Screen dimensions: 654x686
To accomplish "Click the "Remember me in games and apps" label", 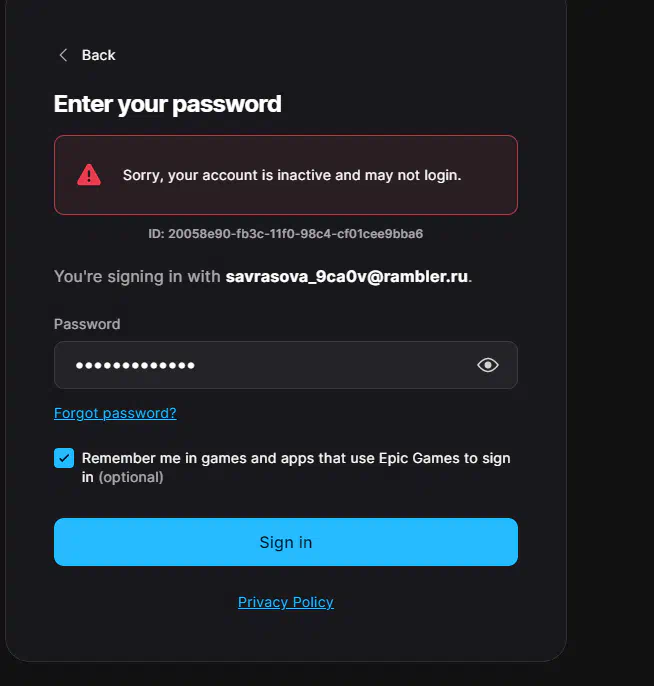I will pos(296,458).
